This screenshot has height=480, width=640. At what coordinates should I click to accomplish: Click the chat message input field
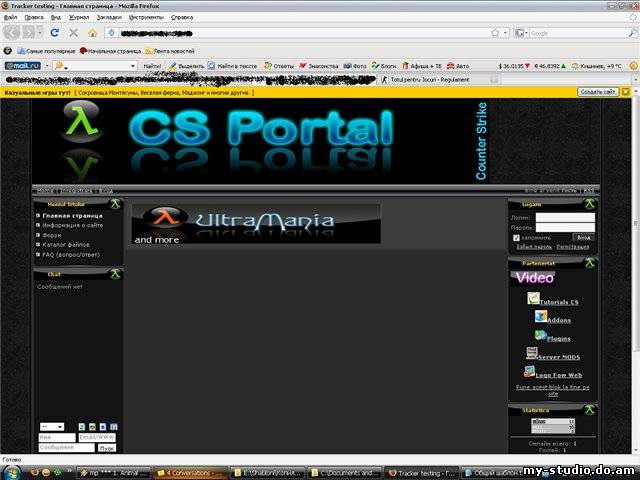click(67, 448)
